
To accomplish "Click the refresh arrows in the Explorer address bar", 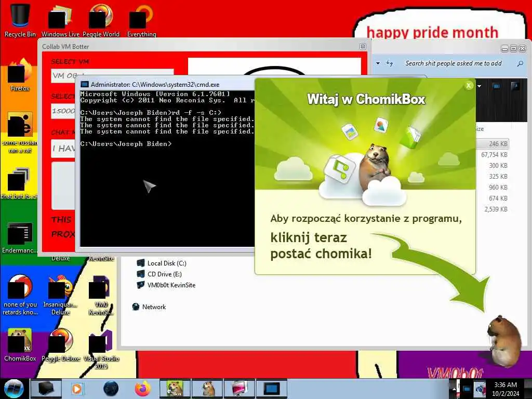I will [390, 63].
